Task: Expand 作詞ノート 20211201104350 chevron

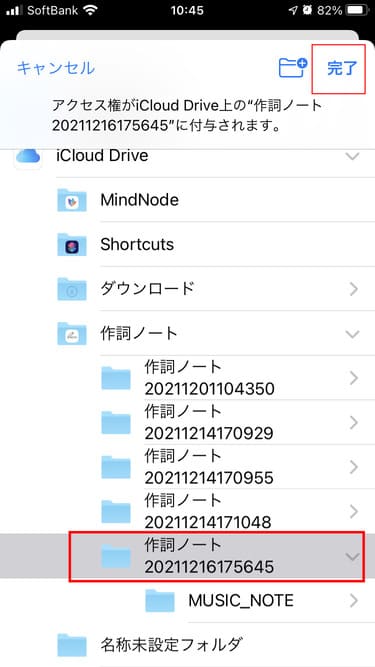Action: click(x=353, y=378)
